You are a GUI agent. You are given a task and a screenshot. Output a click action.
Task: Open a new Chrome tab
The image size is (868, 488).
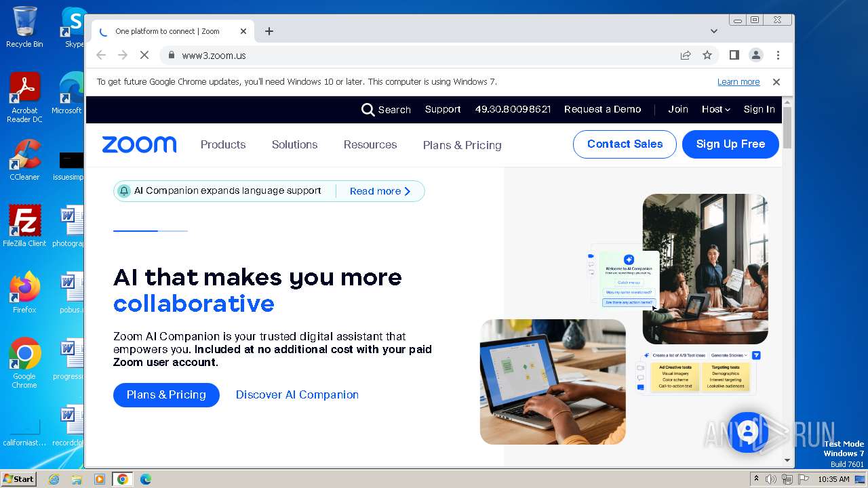pyautogui.click(x=269, y=31)
